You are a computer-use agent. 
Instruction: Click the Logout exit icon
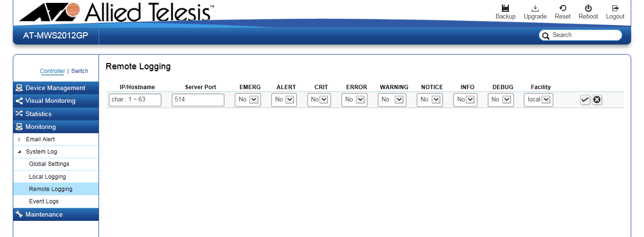click(x=615, y=8)
